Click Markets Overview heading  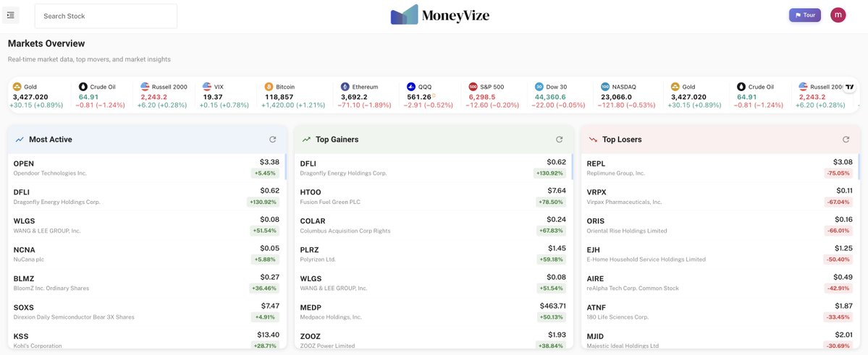(46, 43)
